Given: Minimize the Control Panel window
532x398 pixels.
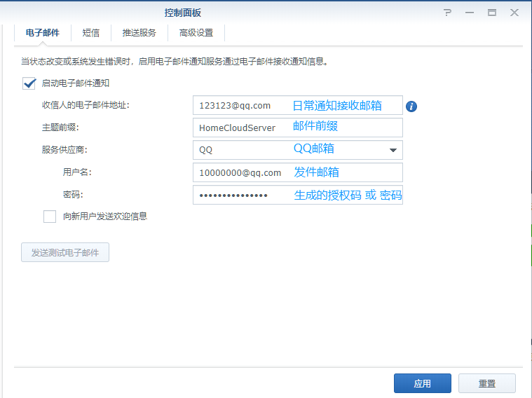Looking at the screenshot, I should click(x=470, y=13).
